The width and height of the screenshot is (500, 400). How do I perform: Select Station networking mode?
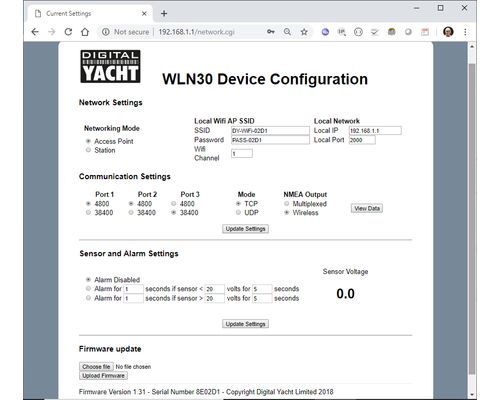coord(88,150)
